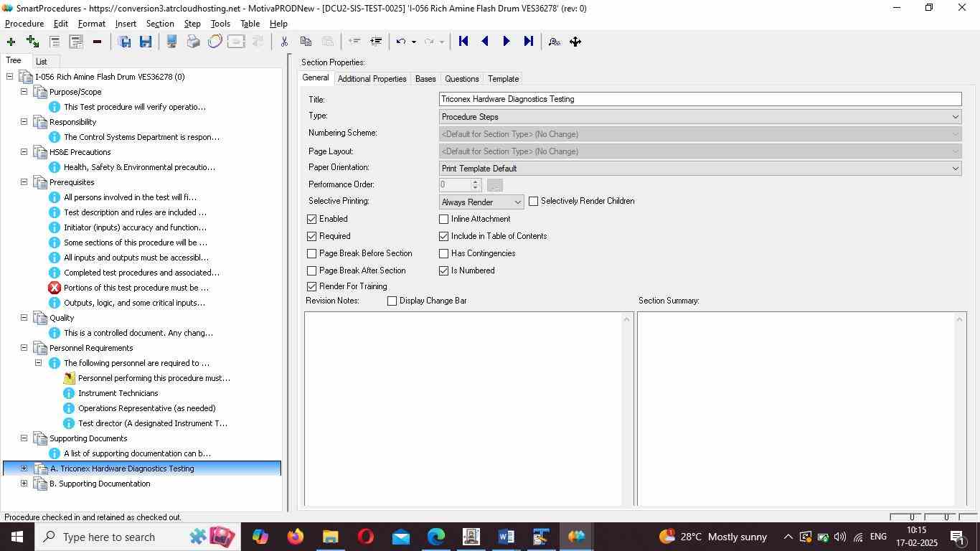Switch to Additional Properties tab

tap(372, 79)
